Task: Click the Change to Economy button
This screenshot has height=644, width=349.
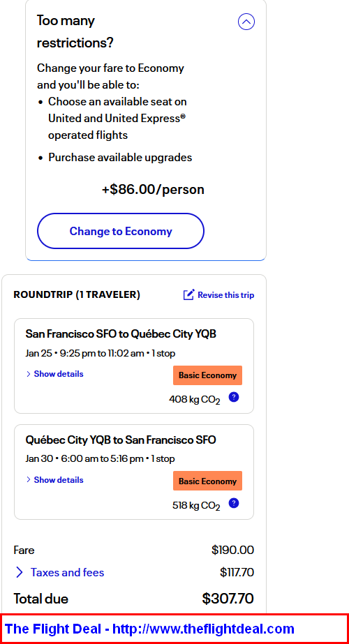Action: pyautogui.click(x=121, y=231)
